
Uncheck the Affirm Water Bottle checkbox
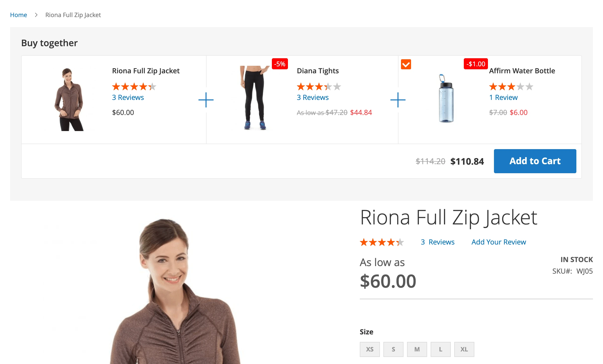tap(406, 64)
